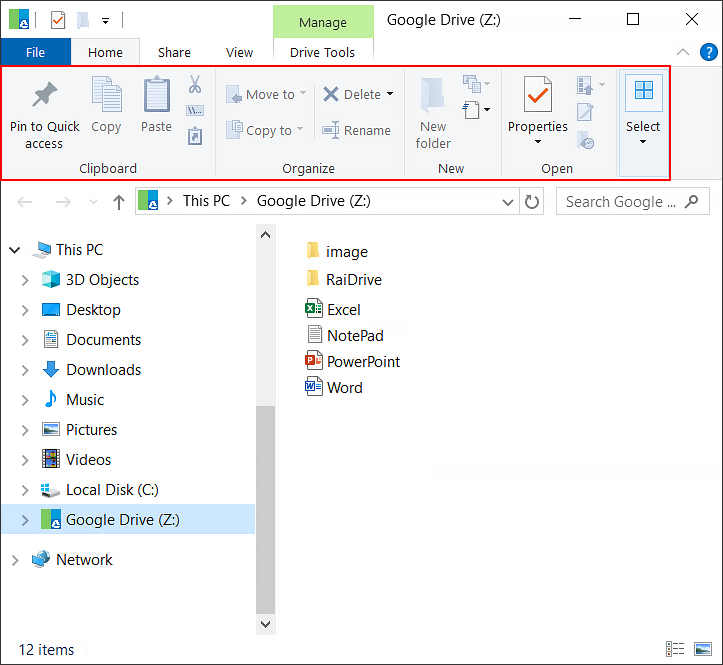Switch to the Drive Tools tab
Viewport: 723px width, 665px height.
(x=323, y=52)
